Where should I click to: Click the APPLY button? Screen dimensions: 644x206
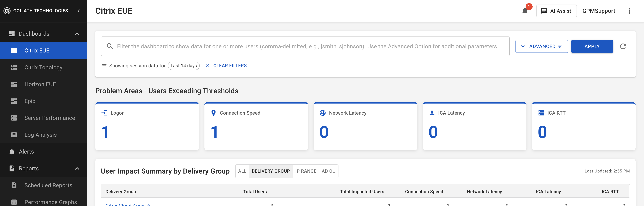[592, 46]
